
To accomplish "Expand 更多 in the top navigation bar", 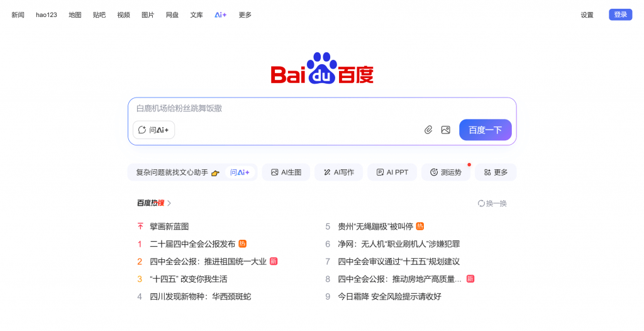I will point(245,14).
